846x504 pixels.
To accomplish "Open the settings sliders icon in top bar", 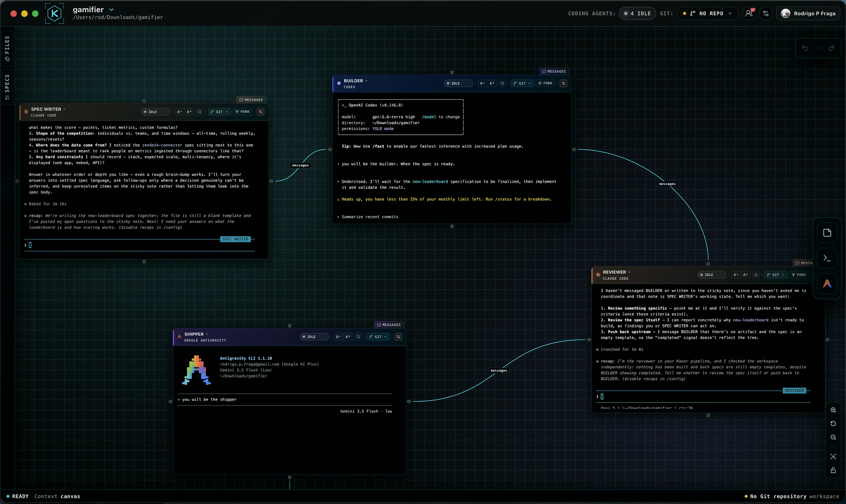I will 766,14.
